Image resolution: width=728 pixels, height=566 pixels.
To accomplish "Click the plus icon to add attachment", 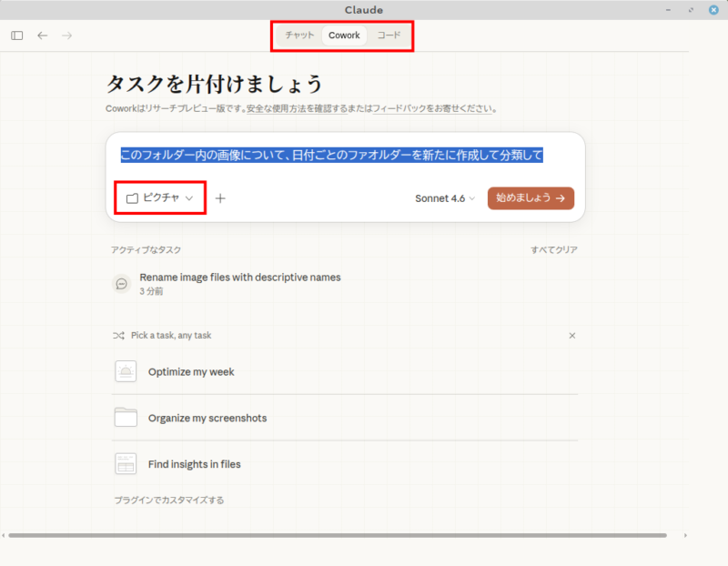I will tap(220, 198).
